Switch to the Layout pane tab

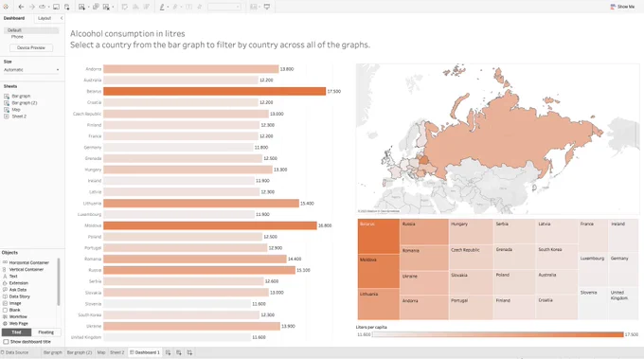[45, 18]
